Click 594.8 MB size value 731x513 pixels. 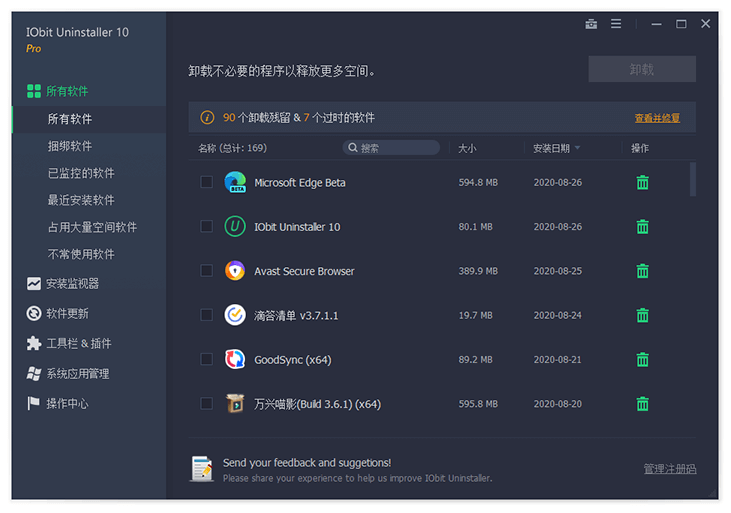point(478,182)
